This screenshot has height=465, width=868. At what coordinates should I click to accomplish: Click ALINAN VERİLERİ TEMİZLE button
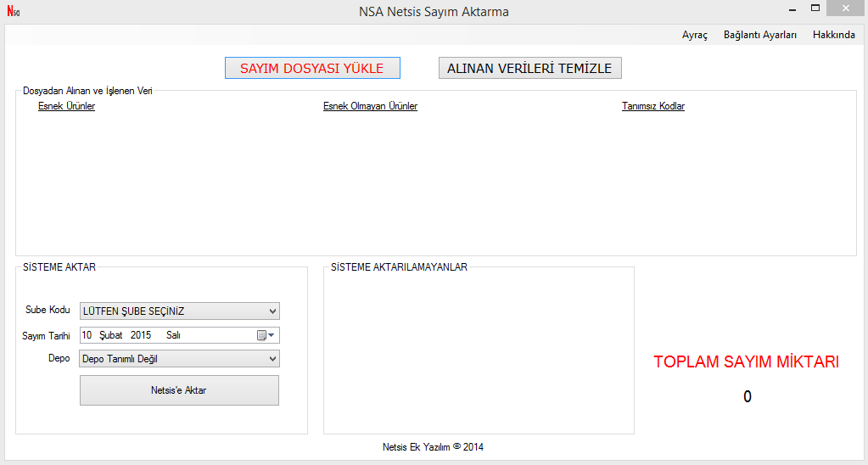[529, 68]
